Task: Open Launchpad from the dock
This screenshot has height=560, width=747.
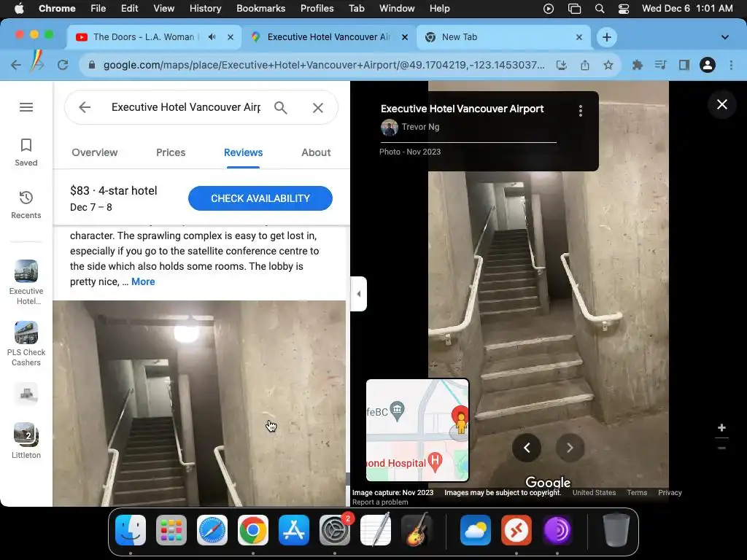Action: point(171,530)
